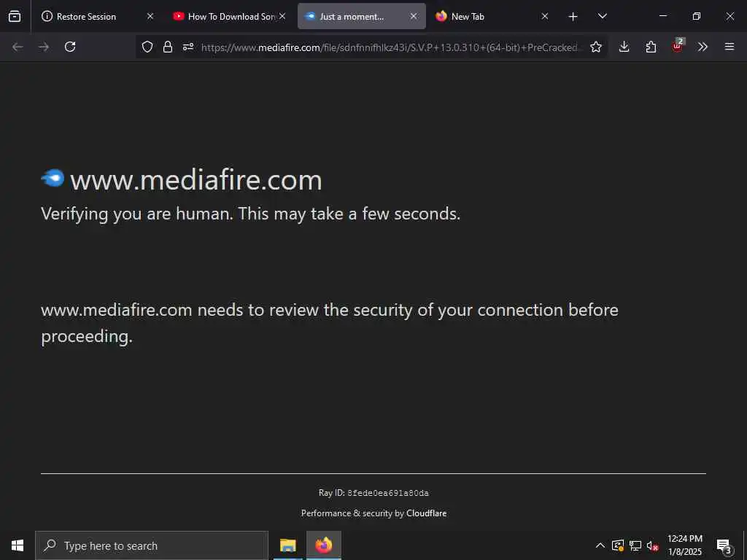This screenshot has width=747, height=560.
Task: Bookmark this page with star icon
Action: (x=596, y=47)
